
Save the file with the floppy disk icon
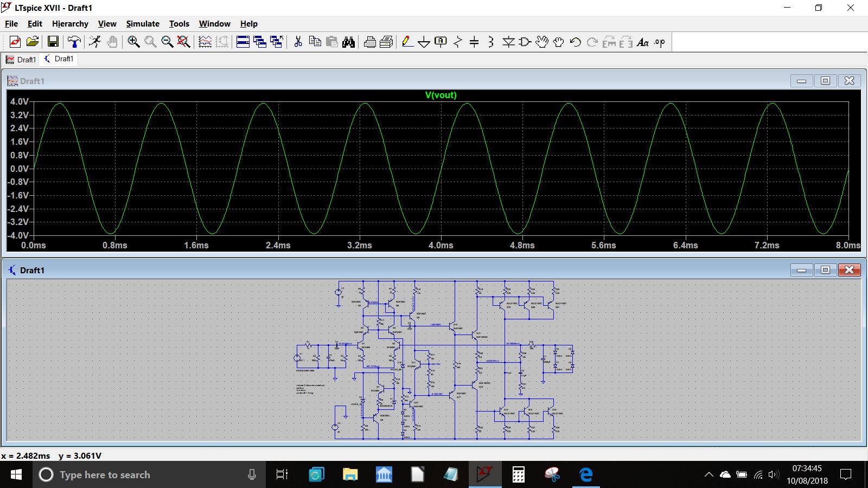[x=53, y=42]
